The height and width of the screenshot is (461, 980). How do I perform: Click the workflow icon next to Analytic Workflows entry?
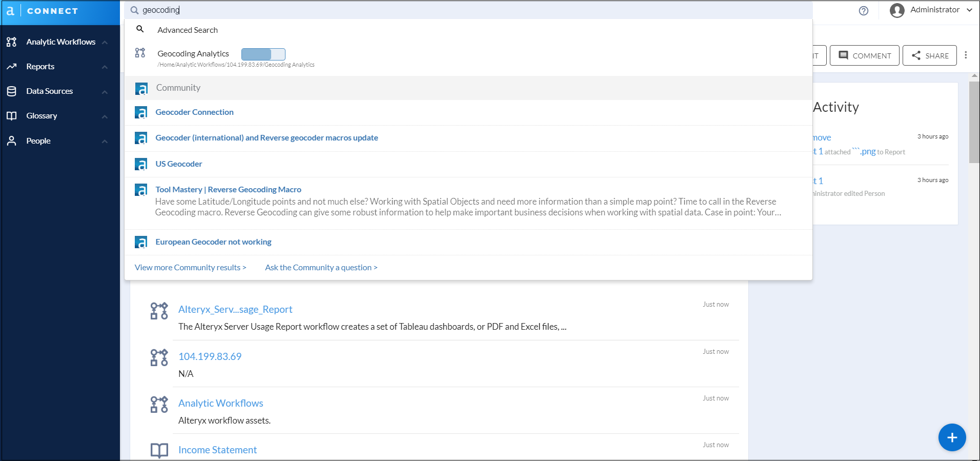click(x=159, y=404)
